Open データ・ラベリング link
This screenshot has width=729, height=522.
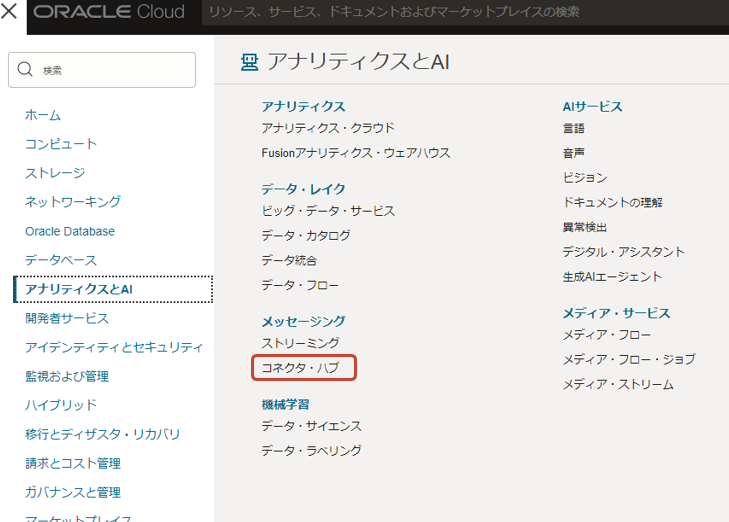coord(311,450)
